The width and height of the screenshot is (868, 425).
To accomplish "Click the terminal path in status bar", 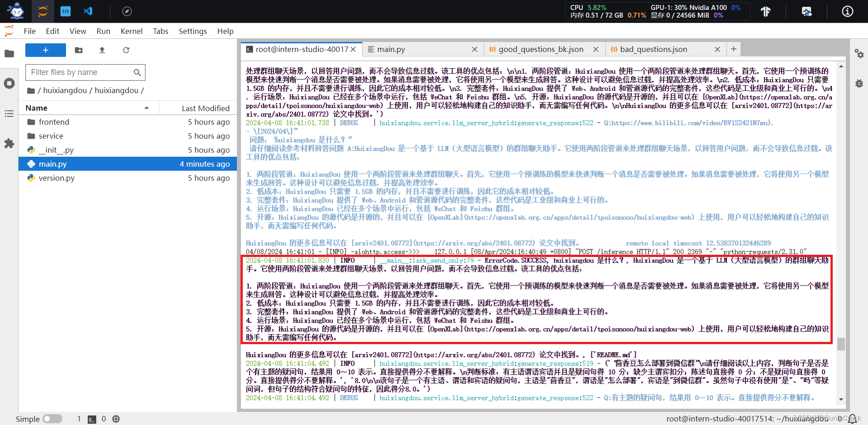I will point(747,419).
